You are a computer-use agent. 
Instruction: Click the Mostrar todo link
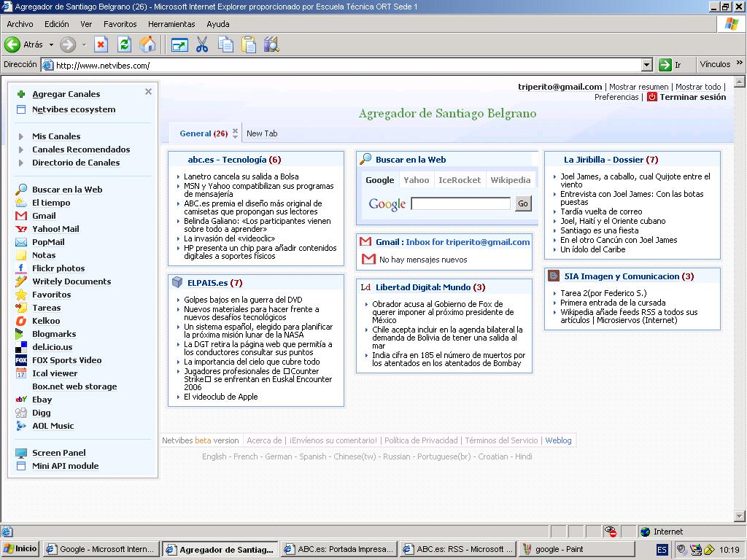coord(698,87)
